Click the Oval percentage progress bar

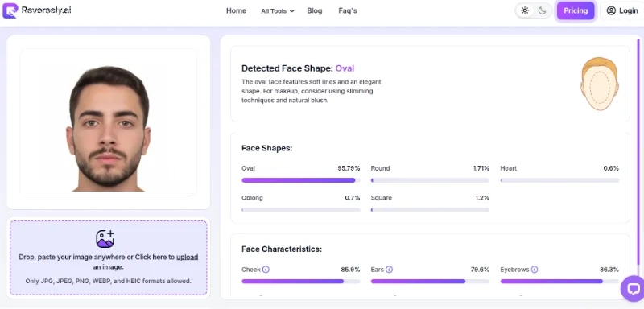(300, 180)
